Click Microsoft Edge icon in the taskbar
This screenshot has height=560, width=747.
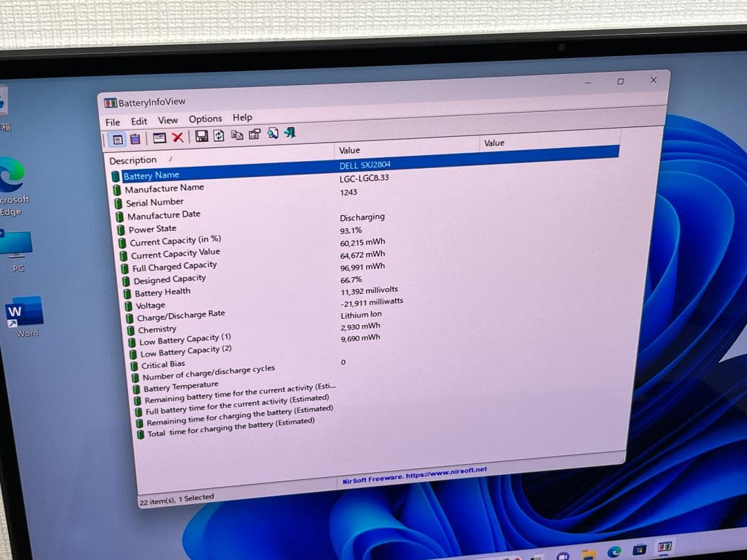coord(614,552)
